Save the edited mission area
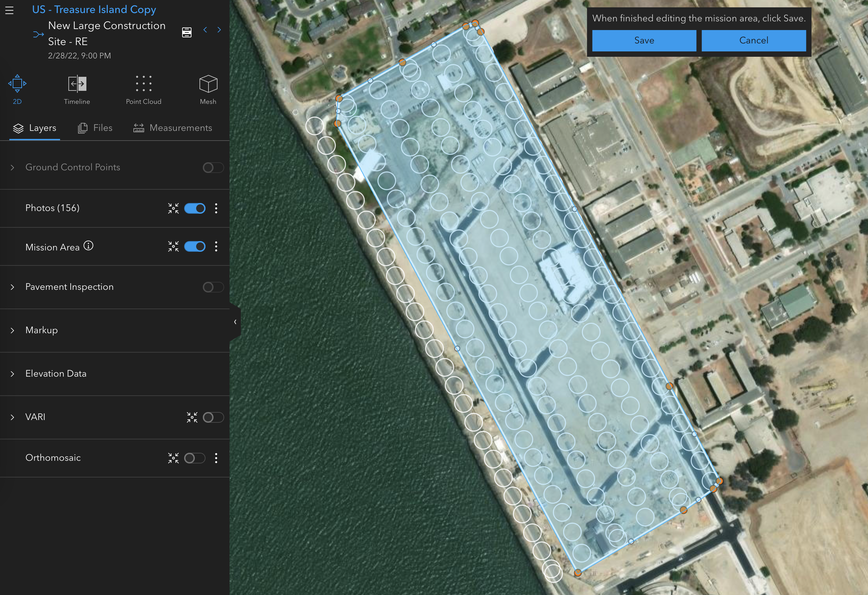Image resolution: width=868 pixels, height=595 pixels. pos(644,40)
